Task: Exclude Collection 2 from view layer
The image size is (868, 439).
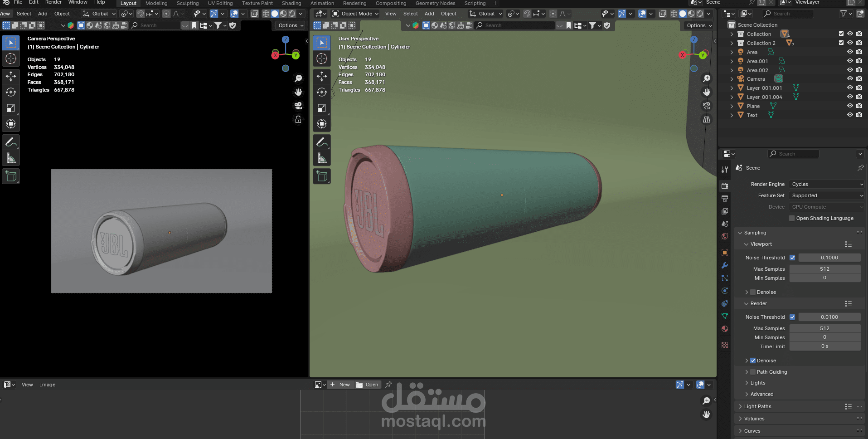Action: (x=841, y=43)
